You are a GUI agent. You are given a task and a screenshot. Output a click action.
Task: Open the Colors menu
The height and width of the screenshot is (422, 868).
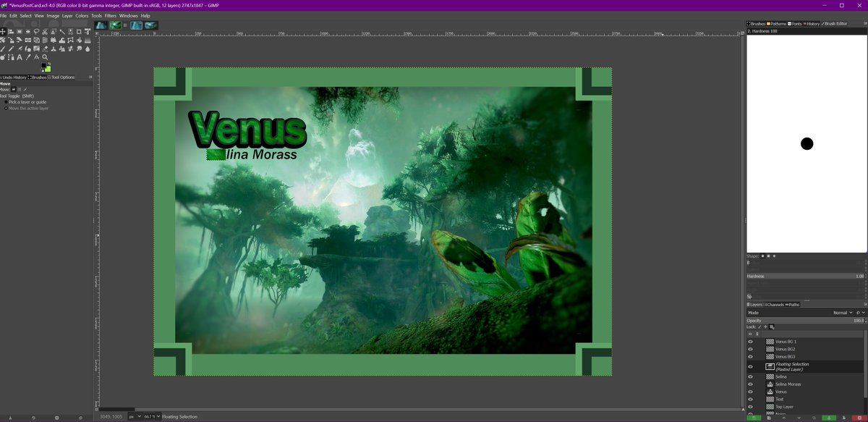pos(82,15)
